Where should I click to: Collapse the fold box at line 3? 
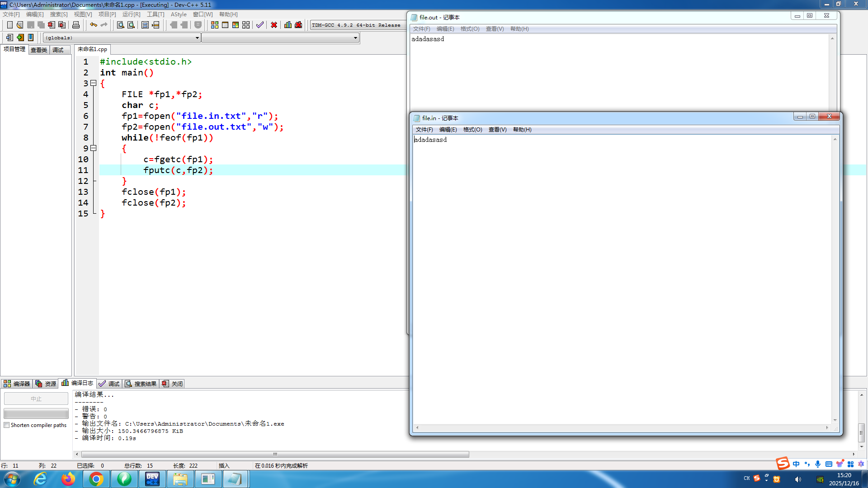pyautogui.click(x=94, y=83)
